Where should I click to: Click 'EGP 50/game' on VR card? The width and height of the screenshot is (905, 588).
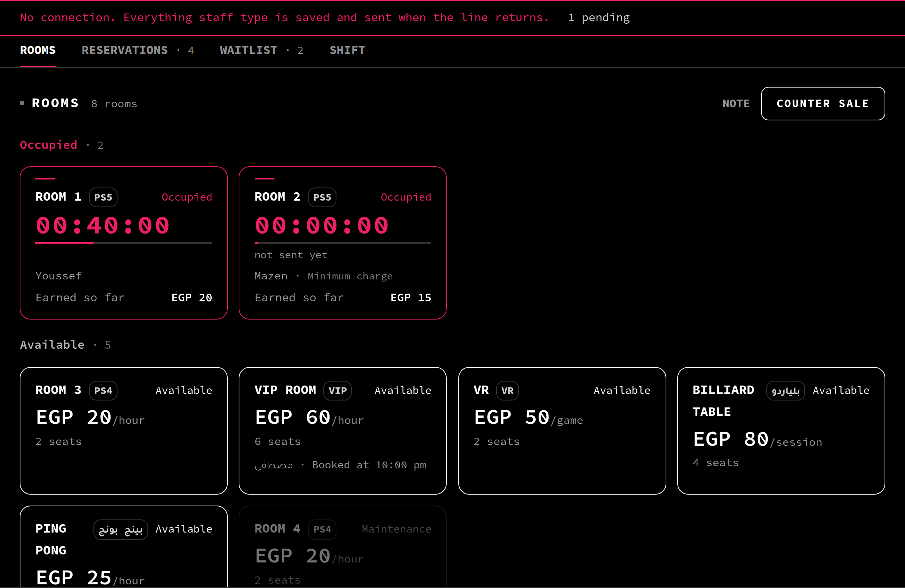coord(528,418)
